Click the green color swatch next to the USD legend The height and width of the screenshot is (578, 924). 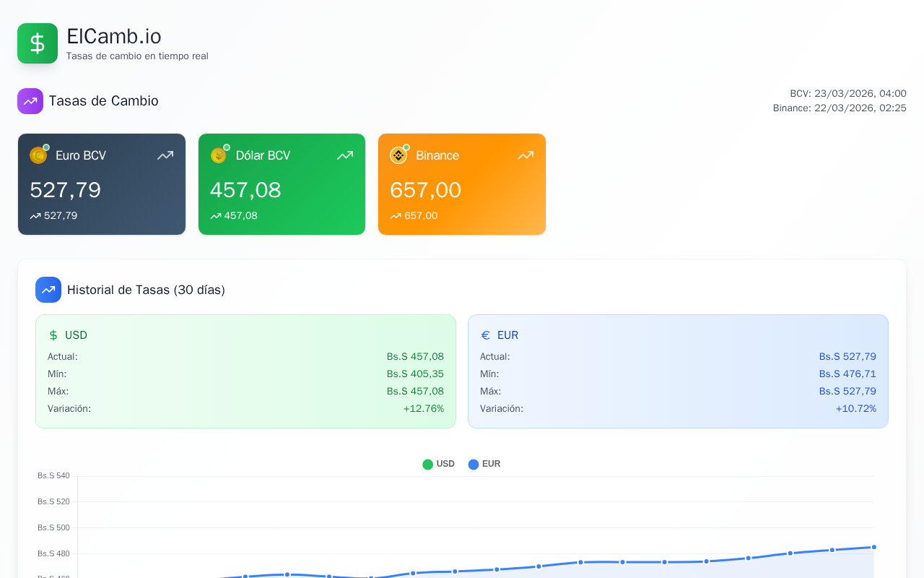[427, 465]
